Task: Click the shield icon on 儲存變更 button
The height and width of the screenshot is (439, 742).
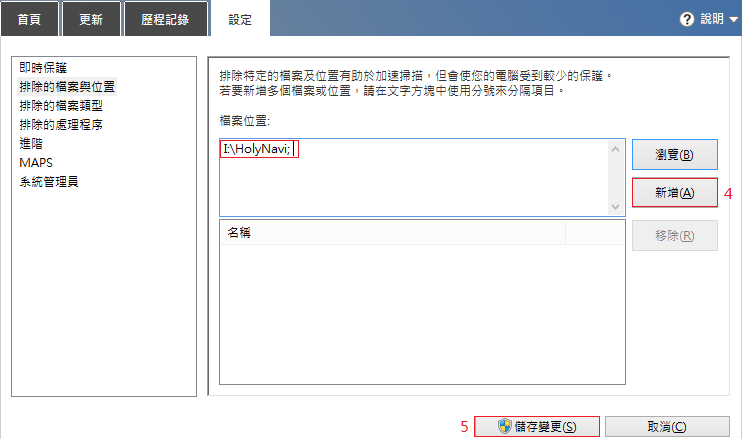Action: [507, 427]
